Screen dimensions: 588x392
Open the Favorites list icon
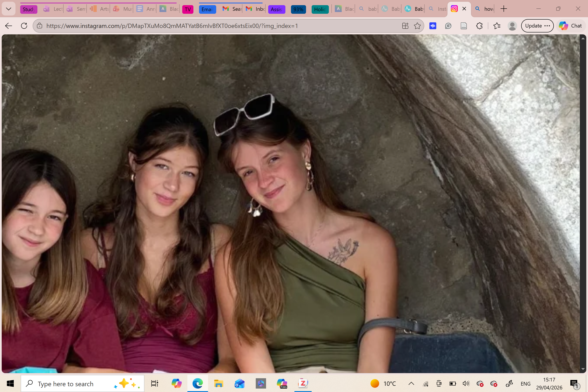(x=497, y=26)
